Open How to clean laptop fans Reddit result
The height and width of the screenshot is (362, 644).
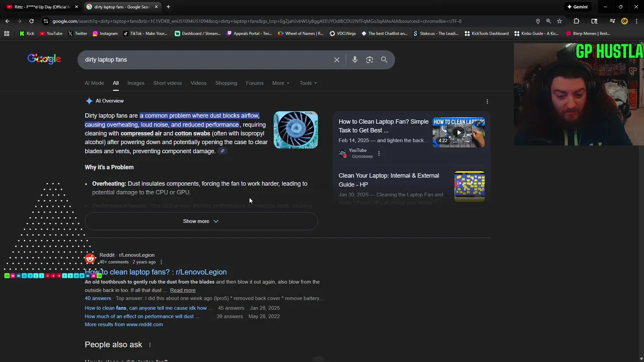155,273
